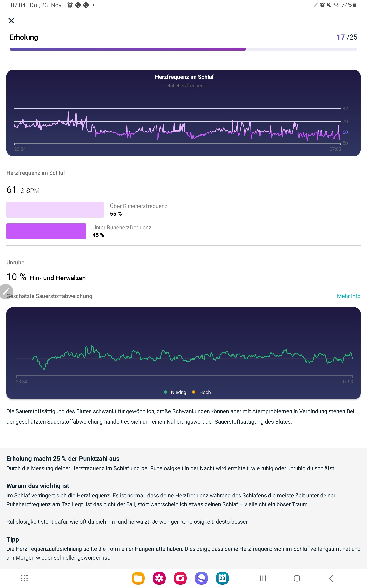Open the Mehr Info link
367x588 pixels.
click(349, 296)
